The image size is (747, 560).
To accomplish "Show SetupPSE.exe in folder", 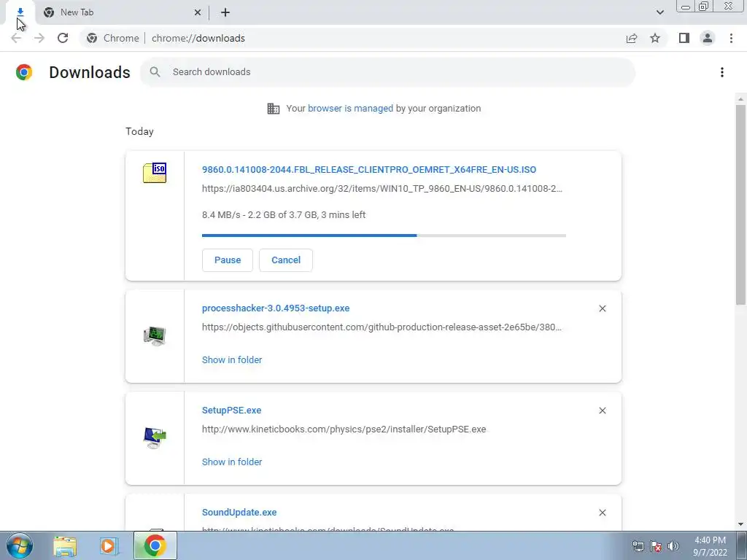I will (232, 462).
